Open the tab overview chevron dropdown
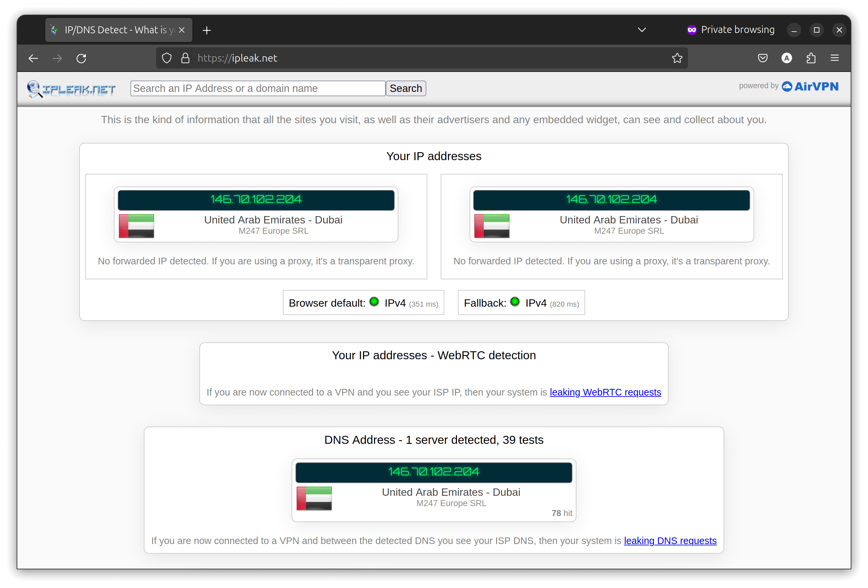868x588 pixels. pyautogui.click(x=641, y=29)
